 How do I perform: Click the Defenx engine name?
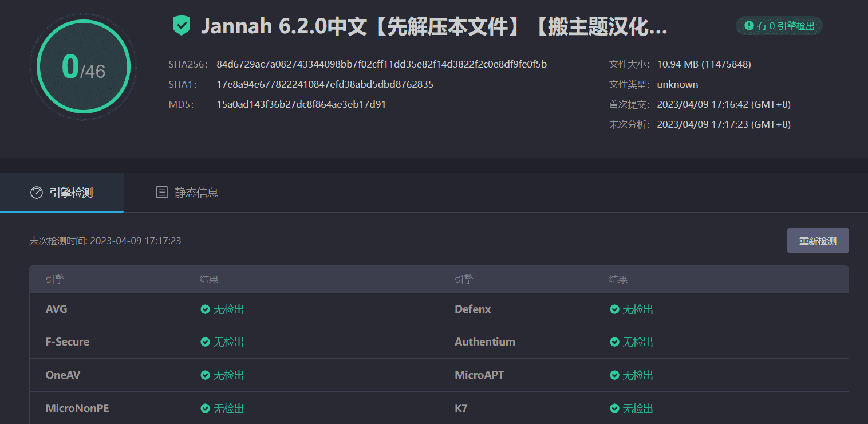pos(473,309)
